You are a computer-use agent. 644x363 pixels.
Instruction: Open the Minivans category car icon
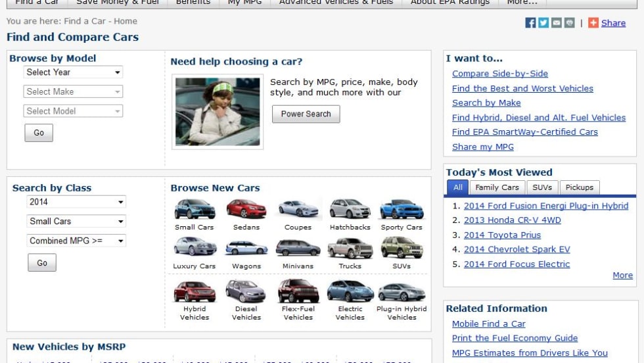point(298,248)
